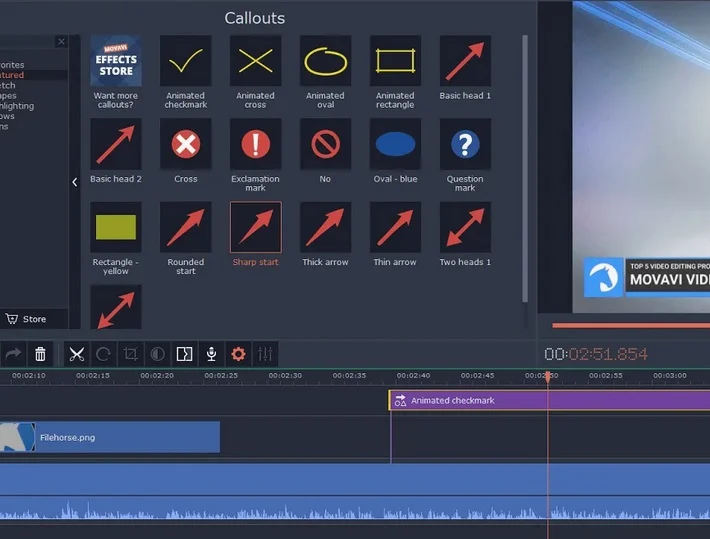The width and height of the screenshot is (710, 539).
Task: Open clip properties gear icon
Action: point(238,354)
